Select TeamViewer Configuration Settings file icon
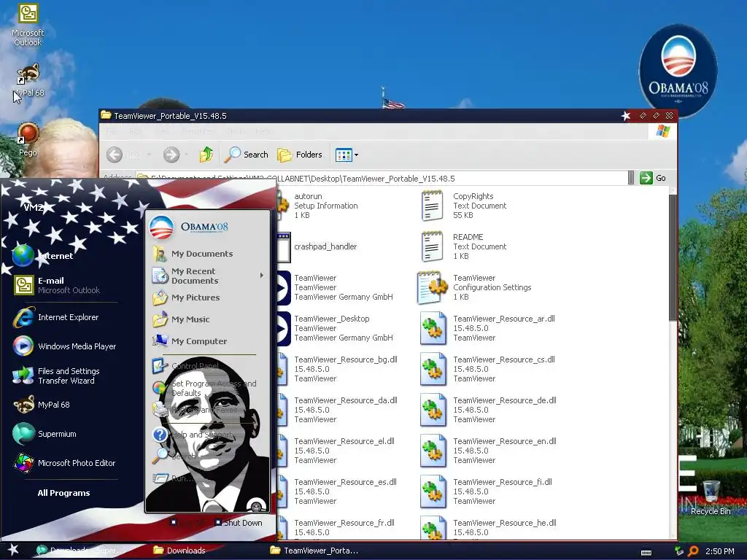Image resolution: width=747 pixels, height=560 pixels. coord(432,287)
